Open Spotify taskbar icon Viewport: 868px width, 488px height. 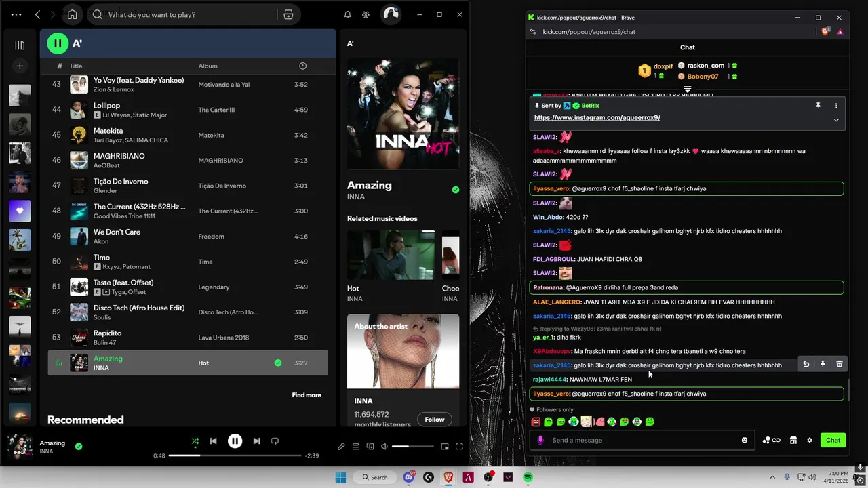[528, 477]
